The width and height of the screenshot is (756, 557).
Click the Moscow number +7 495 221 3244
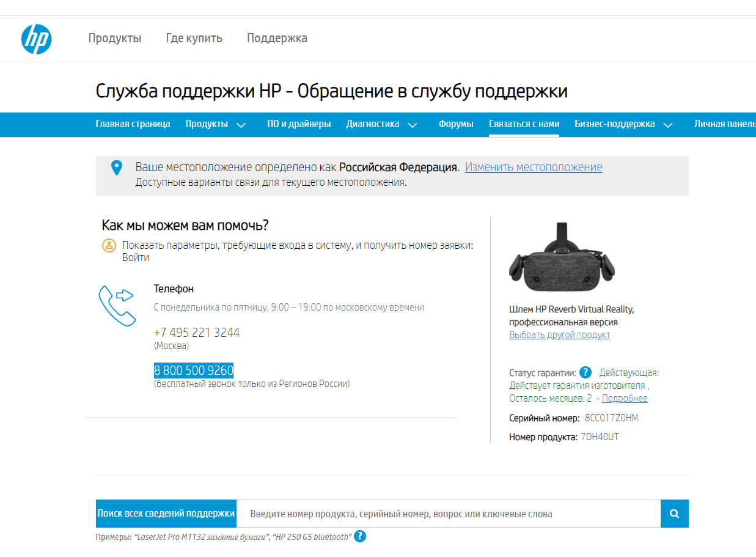(x=197, y=333)
